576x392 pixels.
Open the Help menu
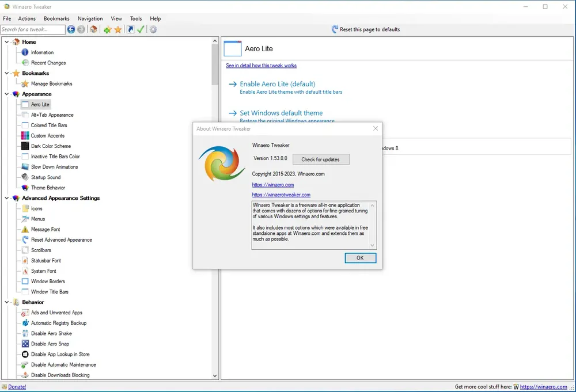(155, 18)
